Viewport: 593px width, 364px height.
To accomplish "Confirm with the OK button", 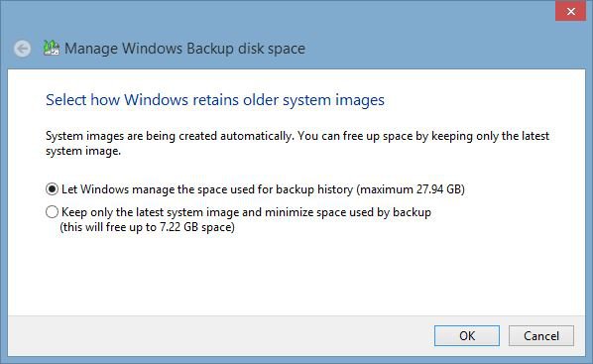I will coord(467,335).
